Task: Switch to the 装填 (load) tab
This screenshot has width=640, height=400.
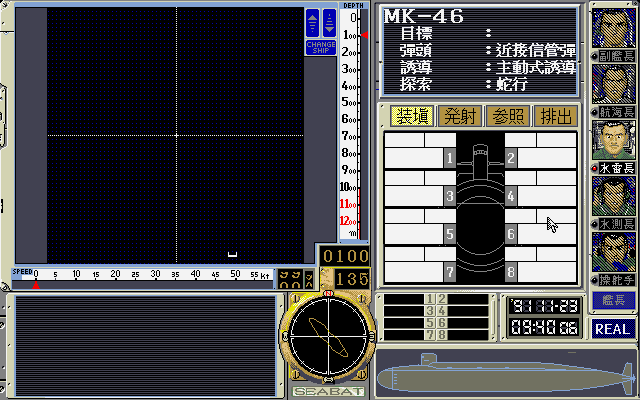Action: [x=411, y=116]
